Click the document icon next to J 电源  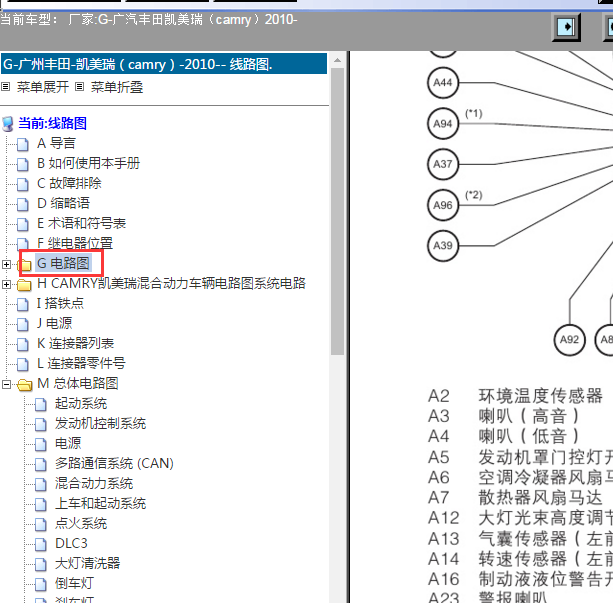point(23,324)
